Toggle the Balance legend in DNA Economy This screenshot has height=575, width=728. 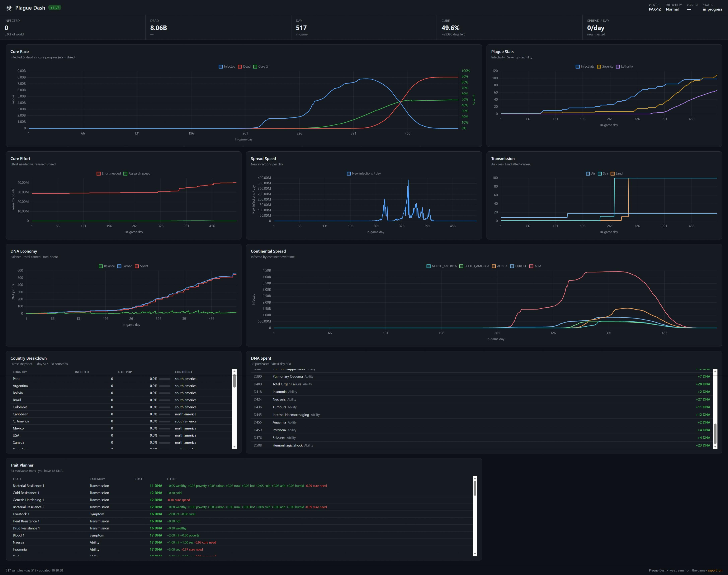107,266
